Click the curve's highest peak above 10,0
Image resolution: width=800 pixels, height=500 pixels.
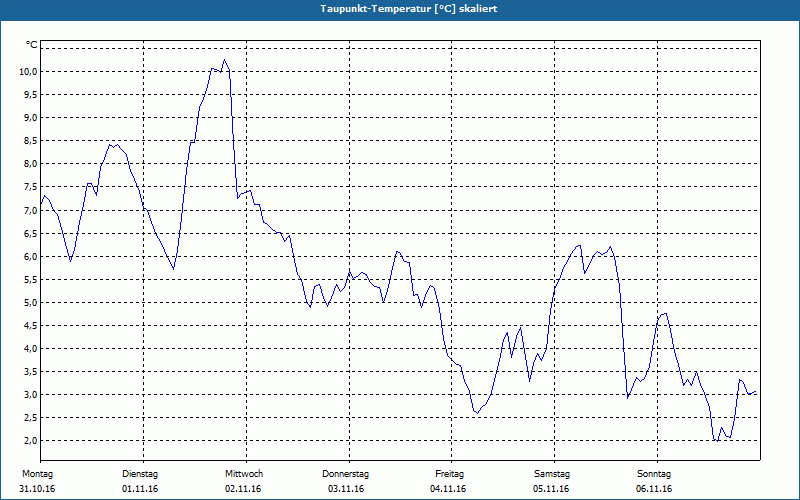tap(224, 60)
